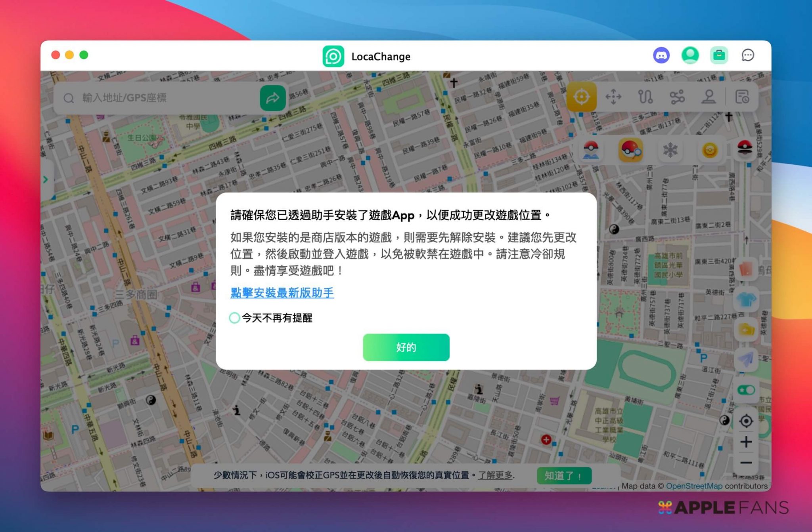
Task: Open the Discord community icon
Action: tap(661, 55)
